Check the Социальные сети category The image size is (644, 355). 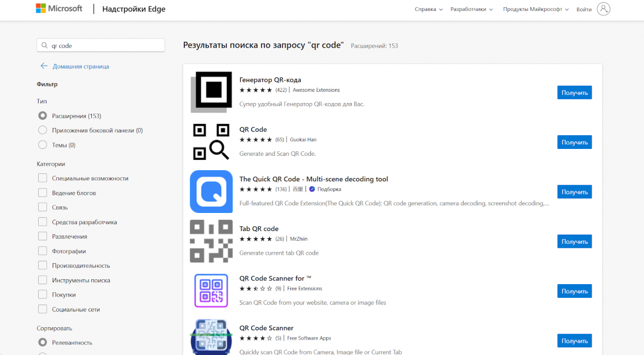pos(43,309)
